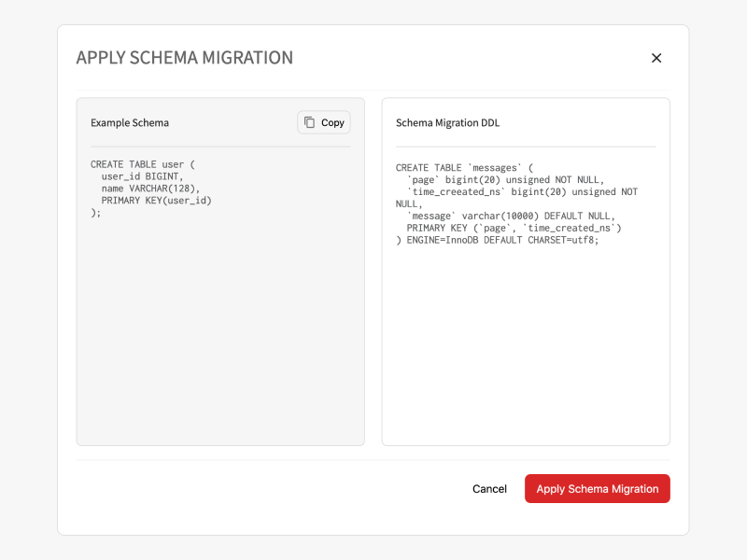The width and height of the screenshot is (747, 560).
Task: Click the name VARCHAR(128) example line
Action: (150, 189)
